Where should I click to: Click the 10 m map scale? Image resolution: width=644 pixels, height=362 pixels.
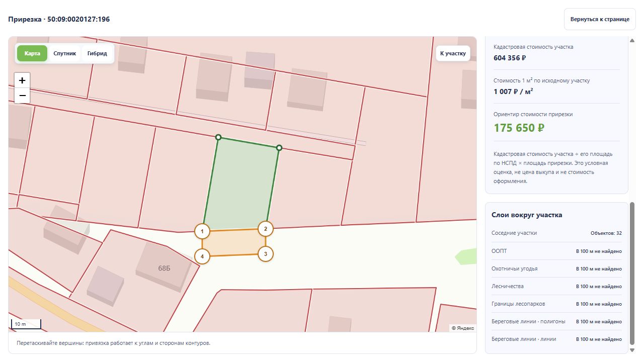coord(26,324)
